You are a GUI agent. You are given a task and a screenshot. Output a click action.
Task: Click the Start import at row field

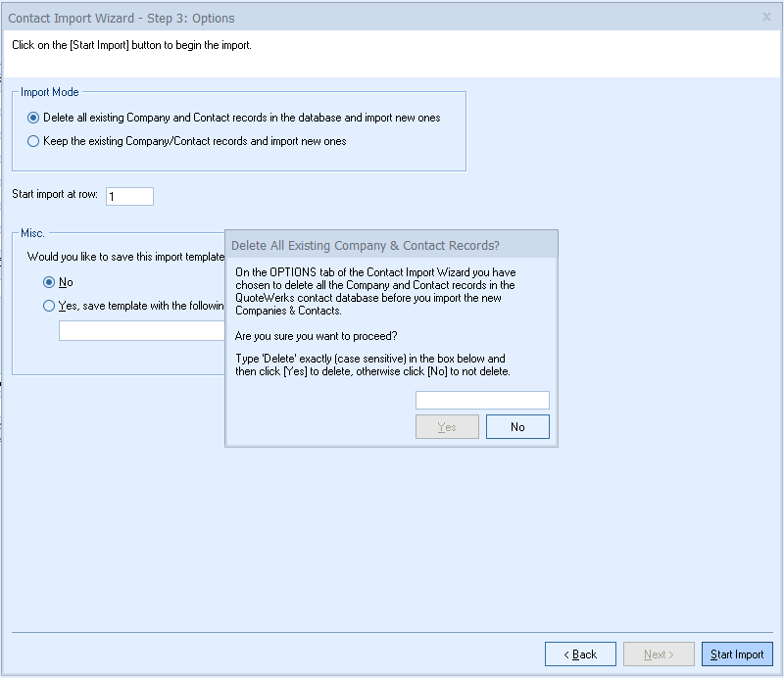tap(129, 196)
